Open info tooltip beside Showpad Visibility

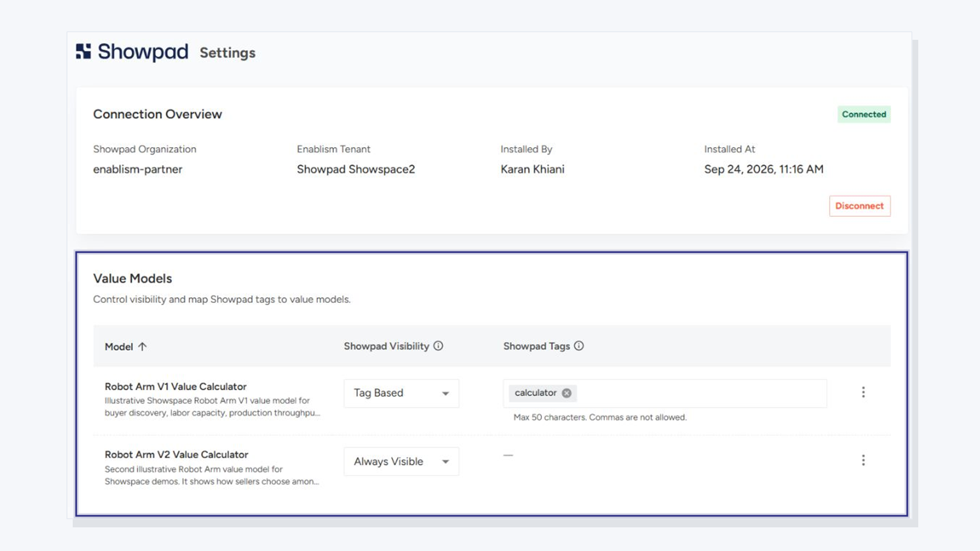point(438,346)
